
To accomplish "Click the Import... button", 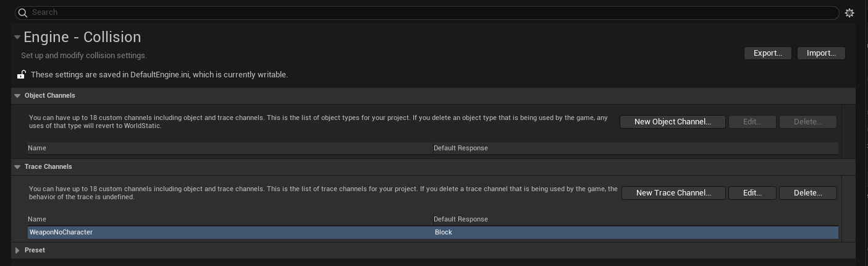I will (x=821, y=53).
